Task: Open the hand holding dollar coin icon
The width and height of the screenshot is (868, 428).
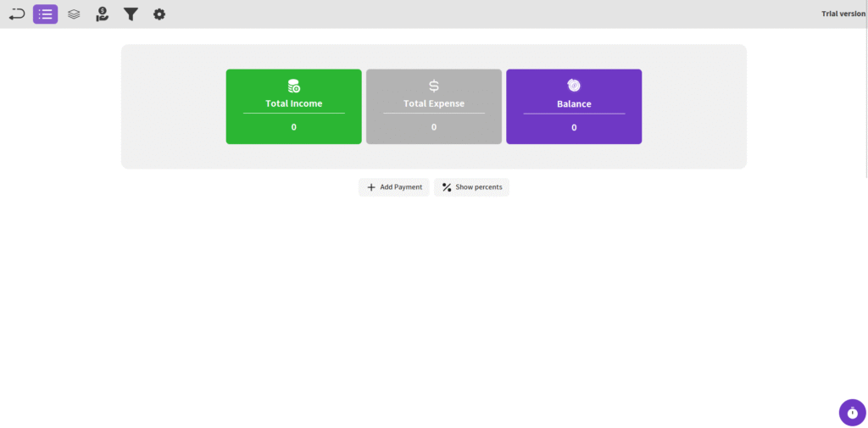Action: point(102,14)
